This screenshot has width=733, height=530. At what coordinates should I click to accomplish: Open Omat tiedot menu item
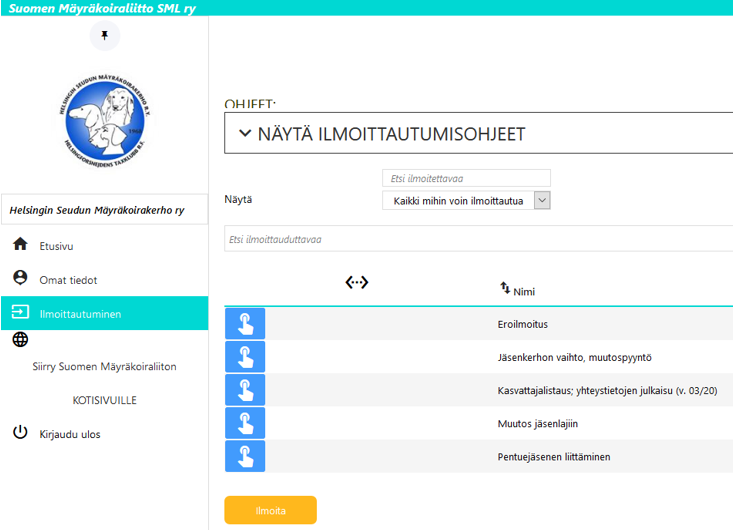[x=68, y=280]
